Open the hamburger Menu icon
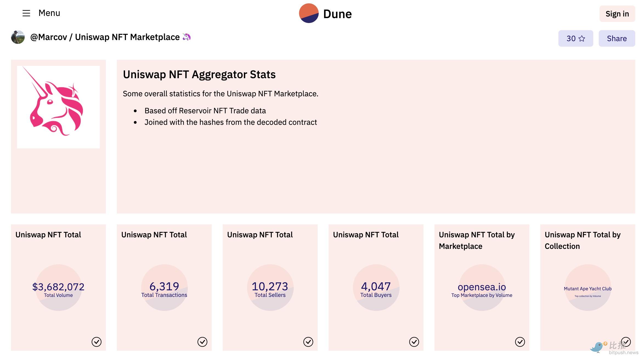Viewport: 644px width, 360px height. tap(26, 13)
